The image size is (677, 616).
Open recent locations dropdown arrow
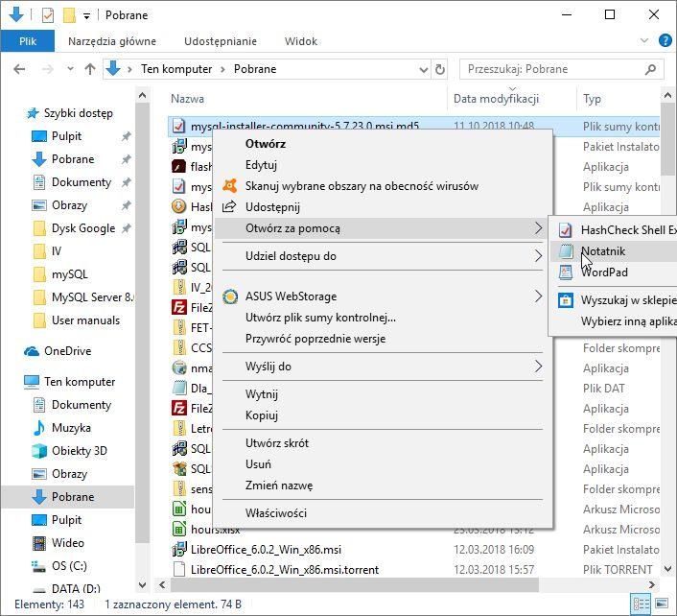coord(70,69)
